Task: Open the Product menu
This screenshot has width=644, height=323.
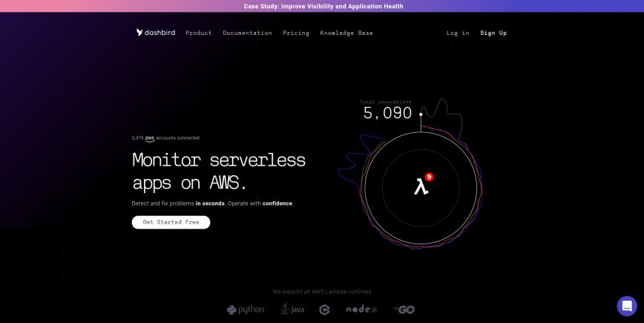Action: pos(199,33)
